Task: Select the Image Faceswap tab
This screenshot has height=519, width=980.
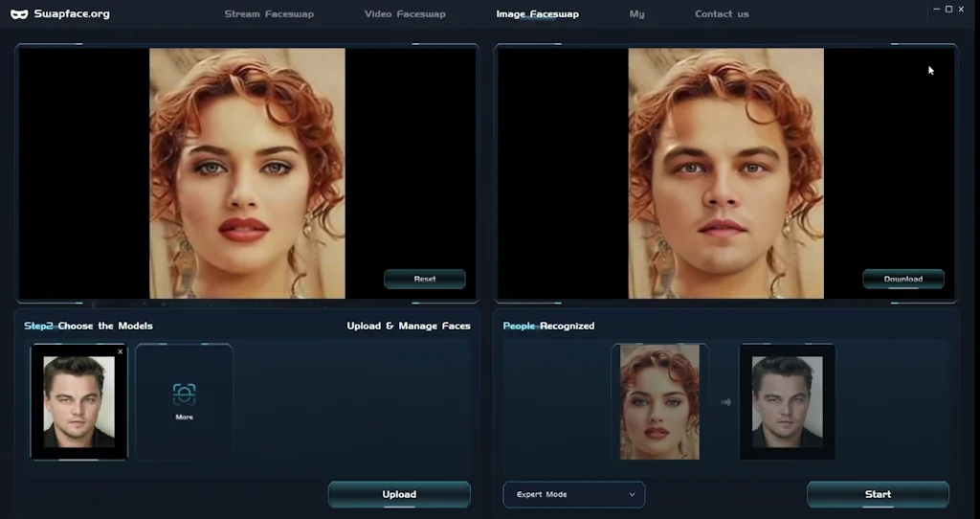Action: point(537,14)
